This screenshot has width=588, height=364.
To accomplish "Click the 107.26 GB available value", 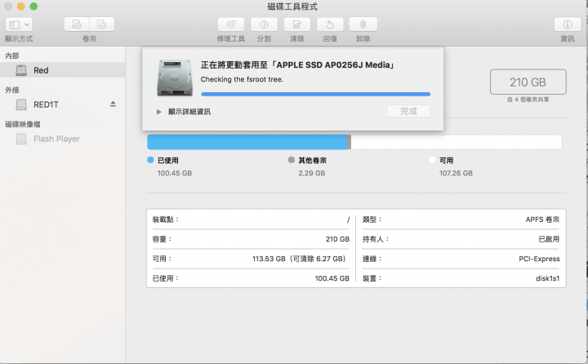I will tap(456, 173).
